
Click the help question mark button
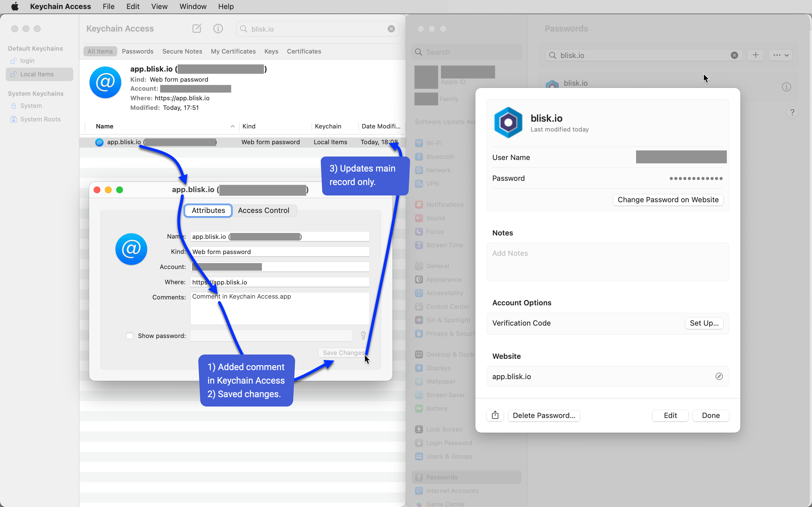[792, 112]
